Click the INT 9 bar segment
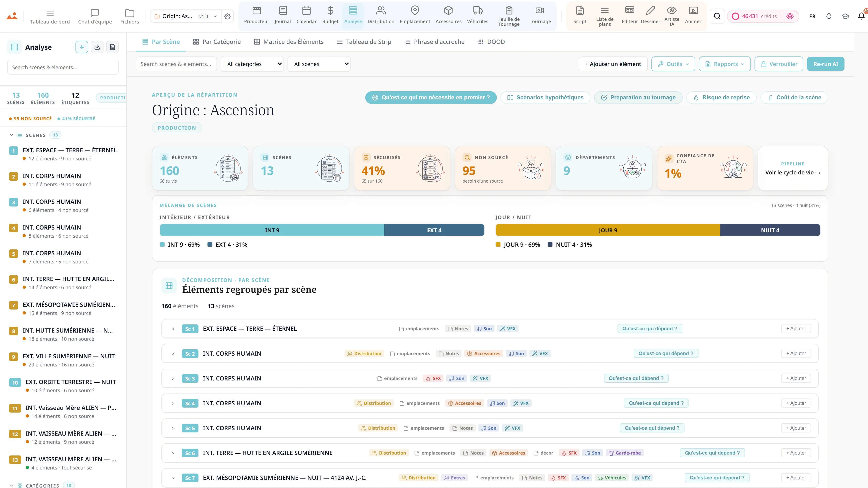This screenshot has width=868, height=488. pyautogui.click(x=272, y=230)
